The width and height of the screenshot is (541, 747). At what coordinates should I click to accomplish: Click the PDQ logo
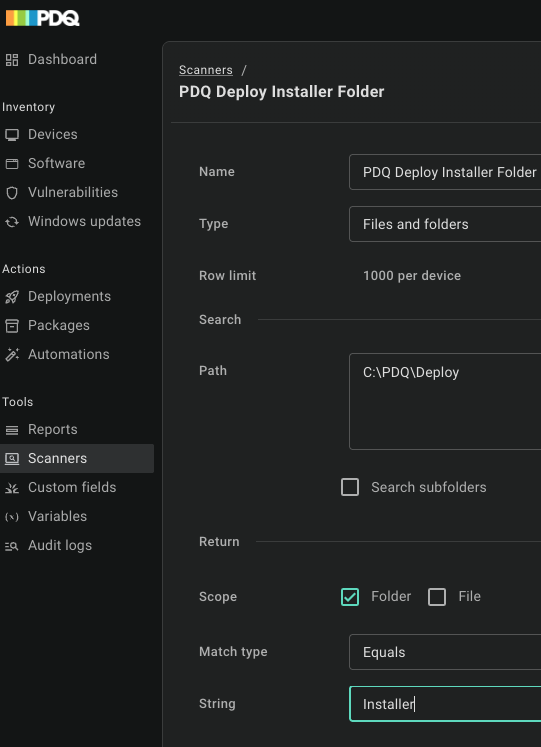42,18
